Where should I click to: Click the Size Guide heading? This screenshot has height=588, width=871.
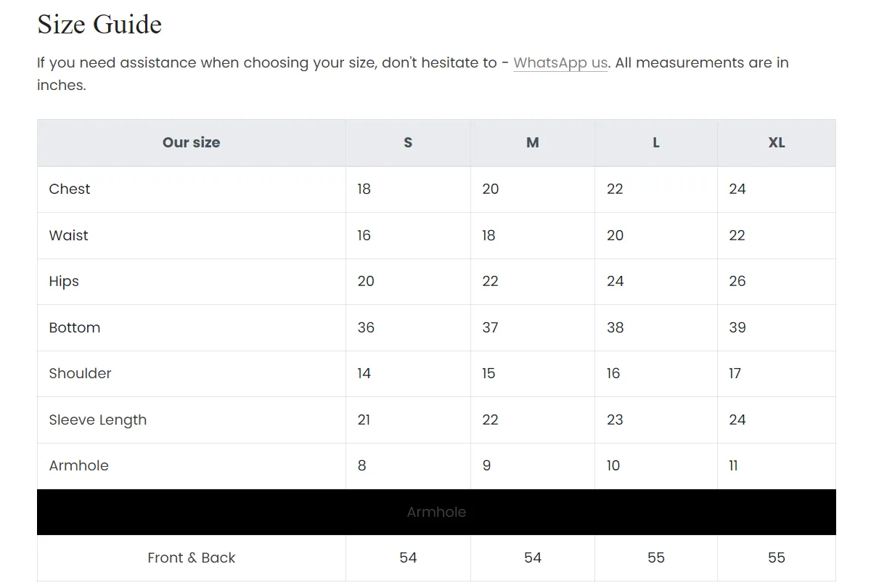click(x=99, y=24)
